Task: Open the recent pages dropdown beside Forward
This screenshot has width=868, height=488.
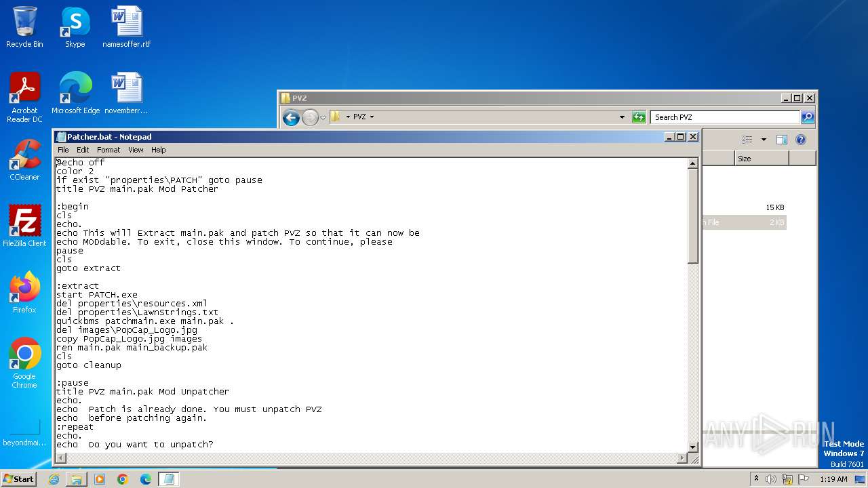Action: point(323,117)
